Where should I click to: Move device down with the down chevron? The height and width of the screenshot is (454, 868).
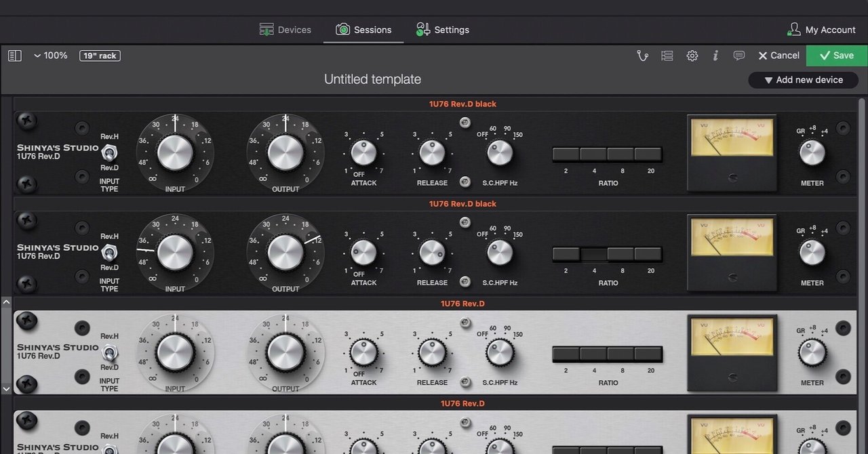coord(6,389)
